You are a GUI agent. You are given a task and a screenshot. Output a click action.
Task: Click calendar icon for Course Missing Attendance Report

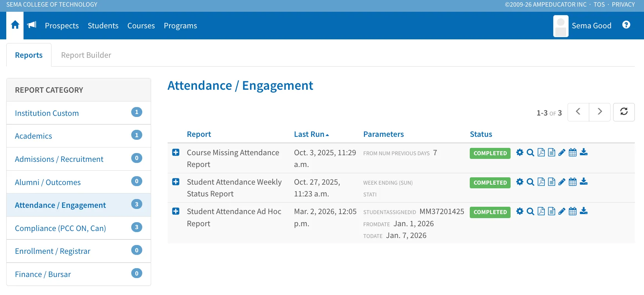[573, 152]
